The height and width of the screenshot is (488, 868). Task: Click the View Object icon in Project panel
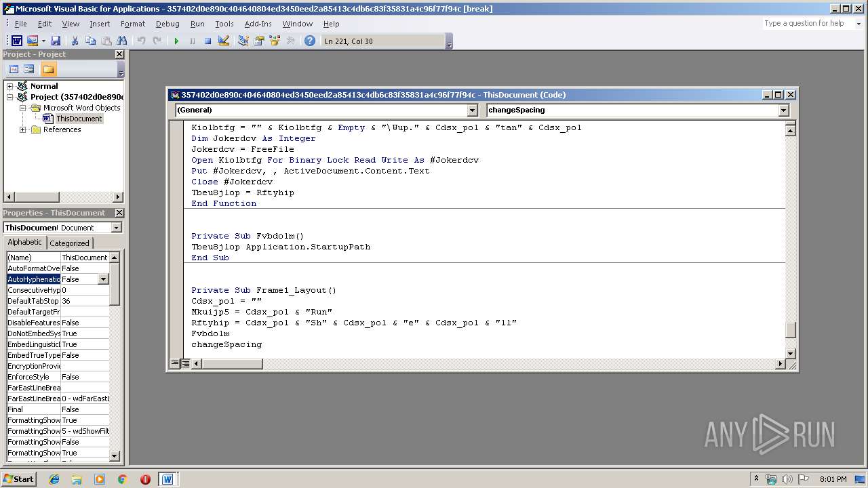pyautogui.click(x=29, y=69)
